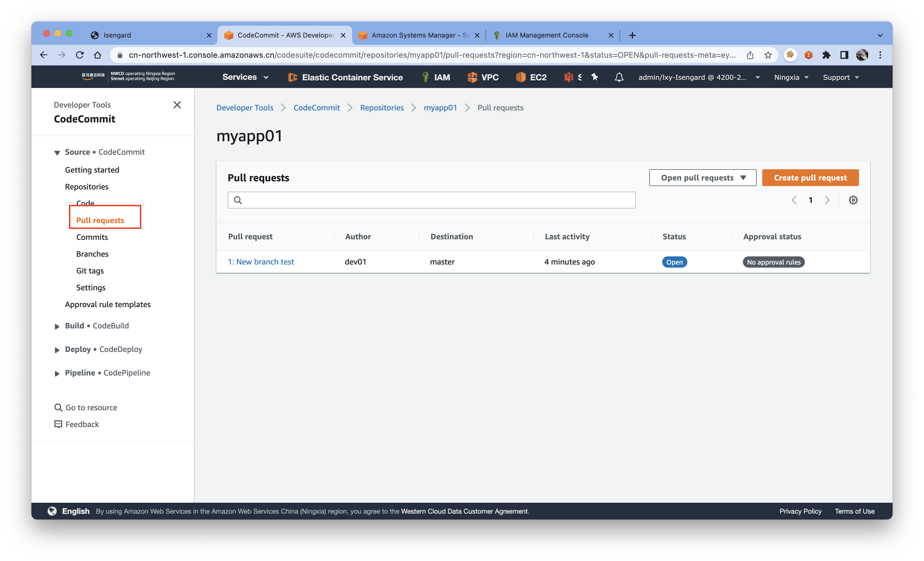Screen dimensions: 924x561
Task: Click the Repositories breadcrumb link
Action: [381, 108]
